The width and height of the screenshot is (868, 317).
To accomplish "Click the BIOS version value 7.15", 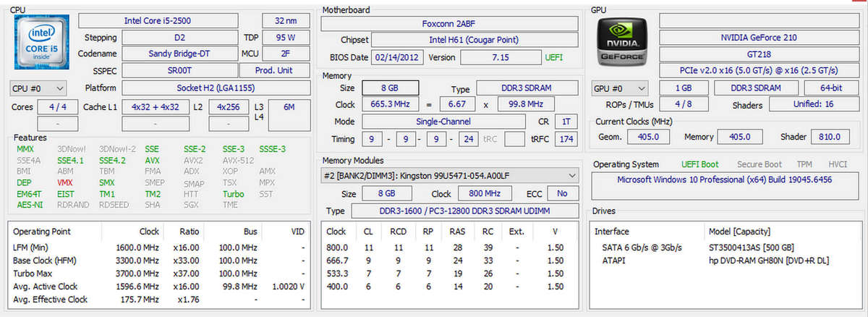I will click(x=501, y=57).
